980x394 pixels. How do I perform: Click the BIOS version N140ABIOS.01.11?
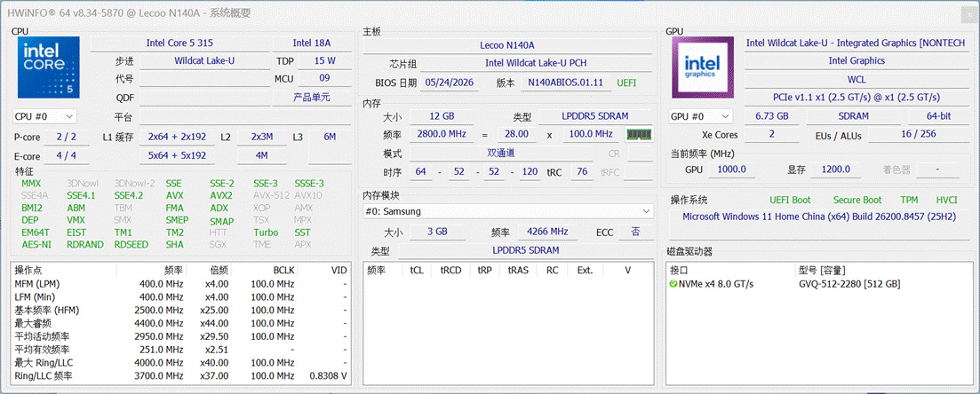(x=565, y=82)
